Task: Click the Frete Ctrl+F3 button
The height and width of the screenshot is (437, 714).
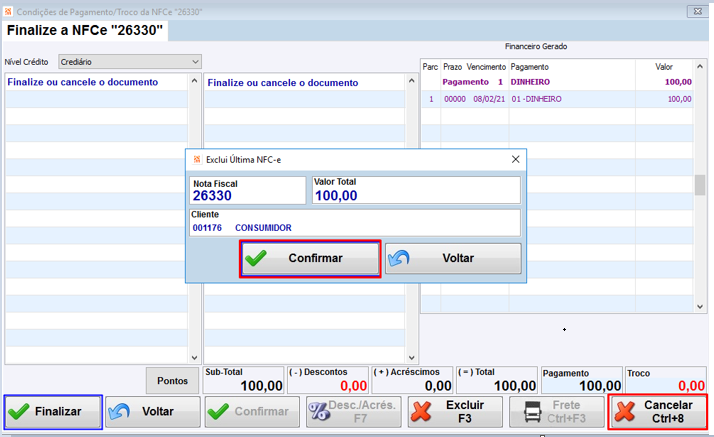Action: [557, 412]
